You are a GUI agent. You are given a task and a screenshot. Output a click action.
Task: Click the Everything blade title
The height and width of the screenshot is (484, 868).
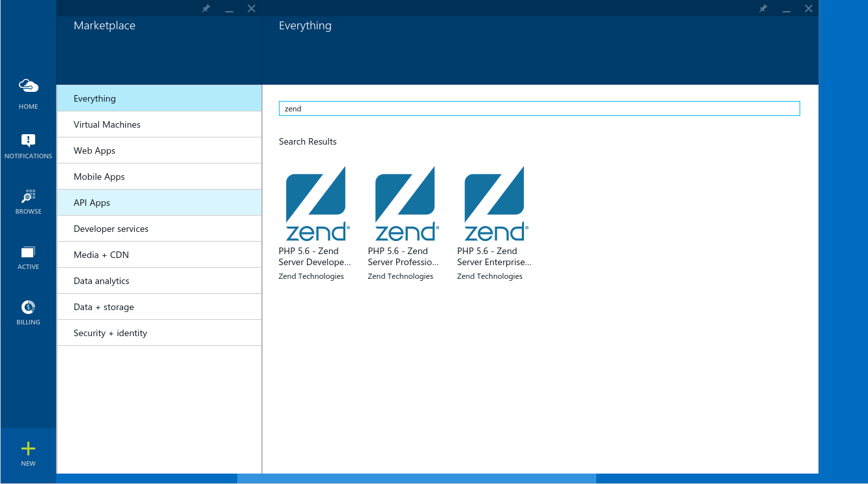[305, 25]
